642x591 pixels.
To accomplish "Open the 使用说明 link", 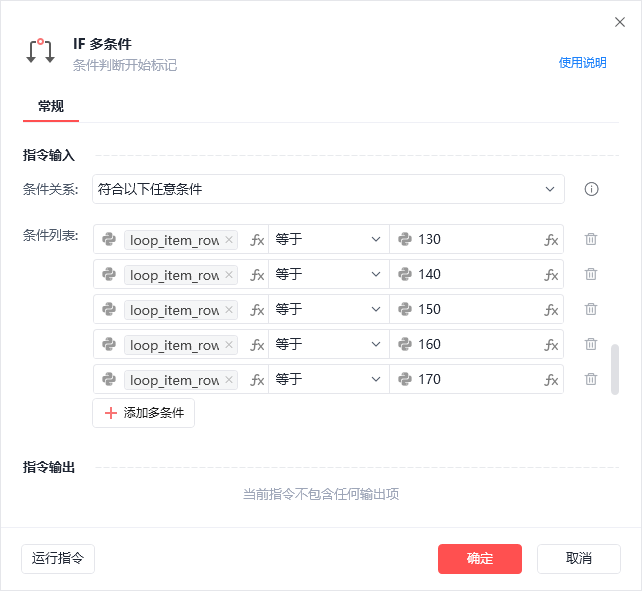I will [x=582, y=63].
